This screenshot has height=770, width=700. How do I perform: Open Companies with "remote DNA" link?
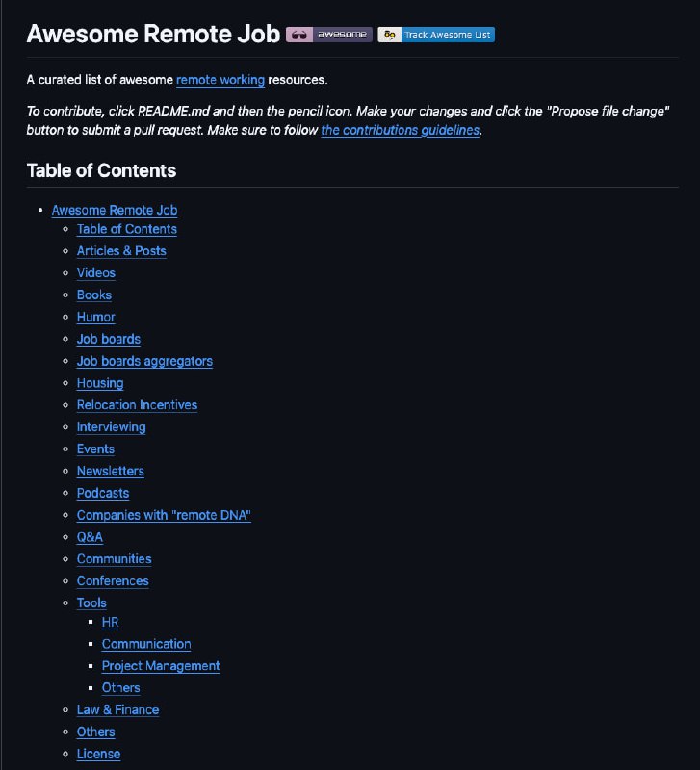pyautogui.click(x=164, y=516)
